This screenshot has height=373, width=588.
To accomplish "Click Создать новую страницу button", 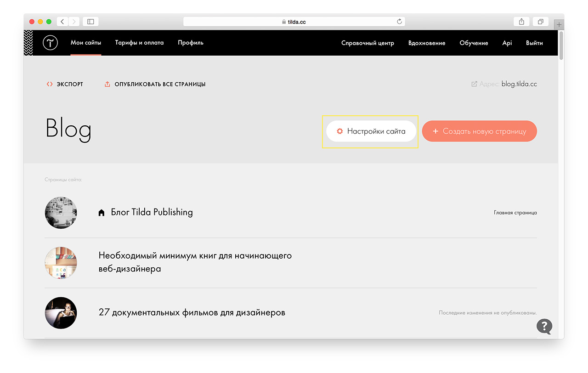I will click(480, 131).
